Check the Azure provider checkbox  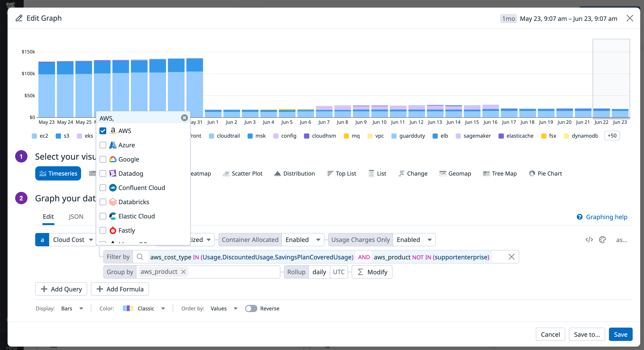[x=103, y=145]
